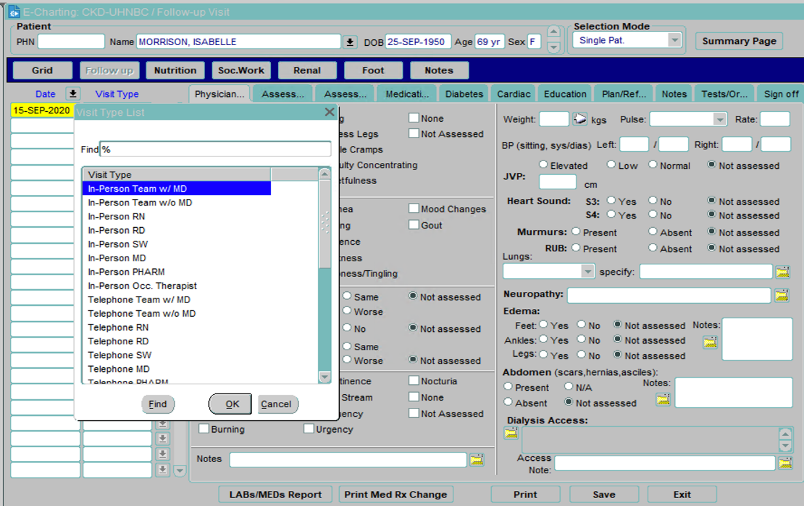Switch to the Diabetes tab
804x506 pixels.
click(463, 94)
